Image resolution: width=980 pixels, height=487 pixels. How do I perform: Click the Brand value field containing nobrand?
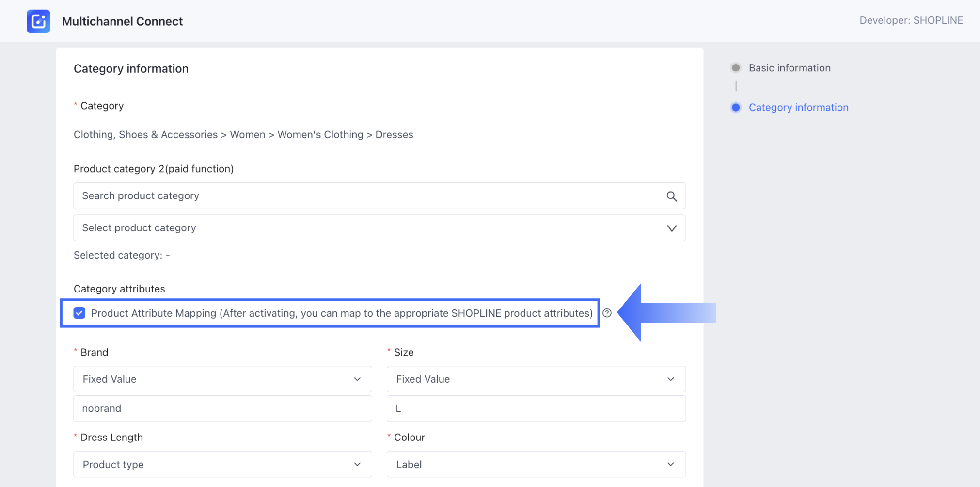click(x=222, y=408)
